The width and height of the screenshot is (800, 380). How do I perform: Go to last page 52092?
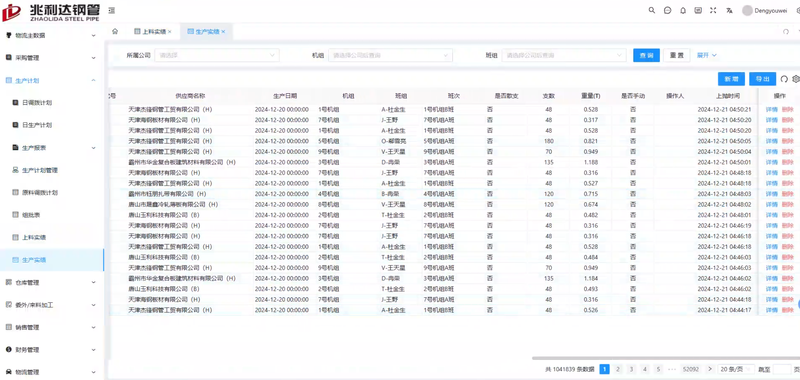point(691,369)
